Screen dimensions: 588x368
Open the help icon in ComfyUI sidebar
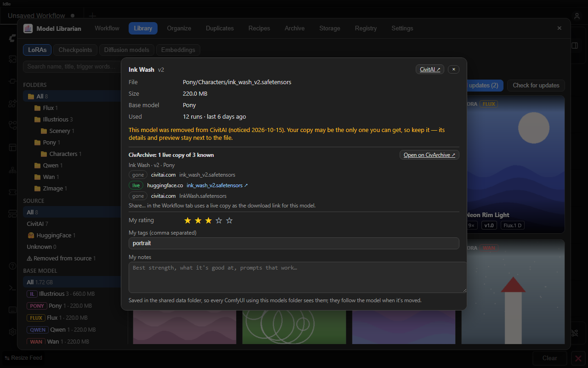pyautogui.click(x=12, y=266)
